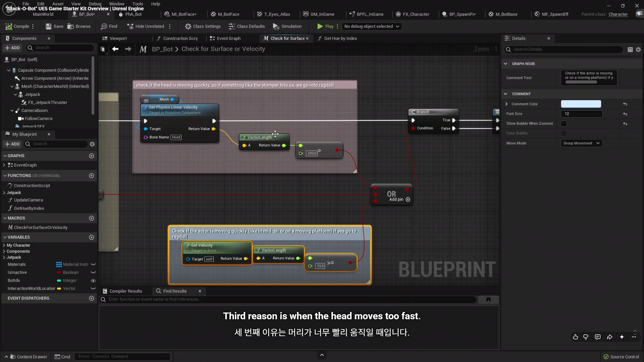Start Simulation mode

pos(287,26)
